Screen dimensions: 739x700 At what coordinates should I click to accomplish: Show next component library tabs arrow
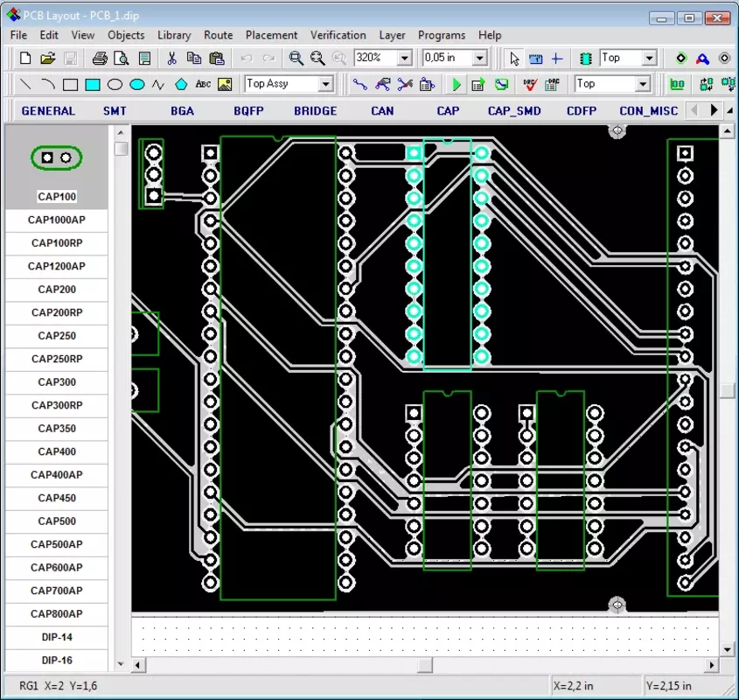714,110
